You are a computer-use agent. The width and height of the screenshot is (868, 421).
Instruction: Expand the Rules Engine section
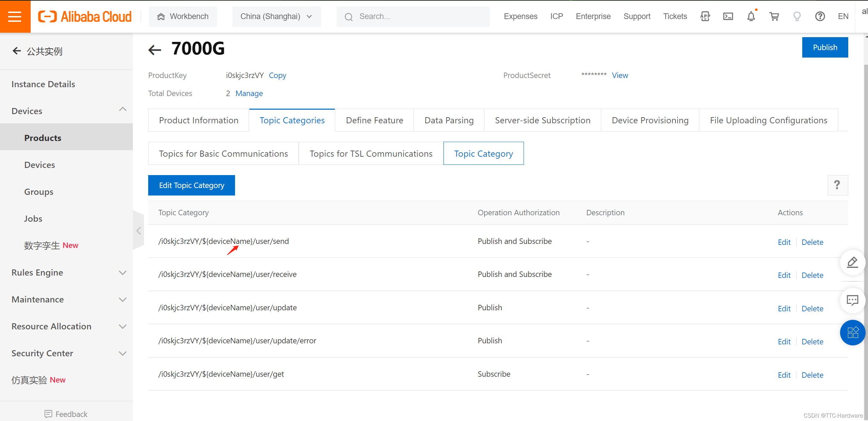[123, 272]
